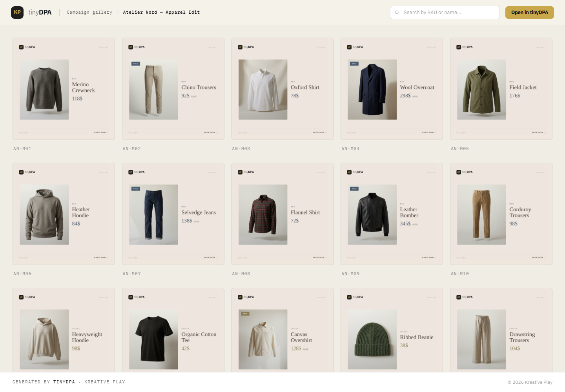Click the SALE badge on Wool Overcoat card
This screenshot has width=565, height=392.
[x=354, y=64]
